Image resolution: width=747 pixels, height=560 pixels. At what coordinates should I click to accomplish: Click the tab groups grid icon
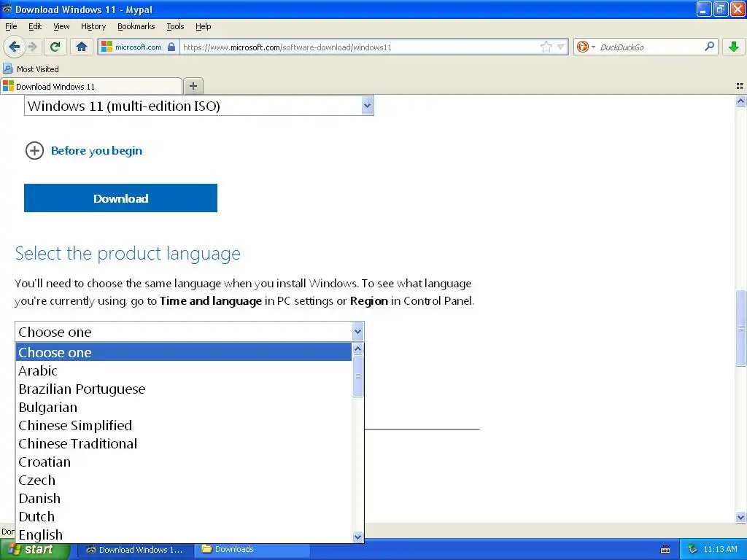pyautogui.click(x=740, y=86)
